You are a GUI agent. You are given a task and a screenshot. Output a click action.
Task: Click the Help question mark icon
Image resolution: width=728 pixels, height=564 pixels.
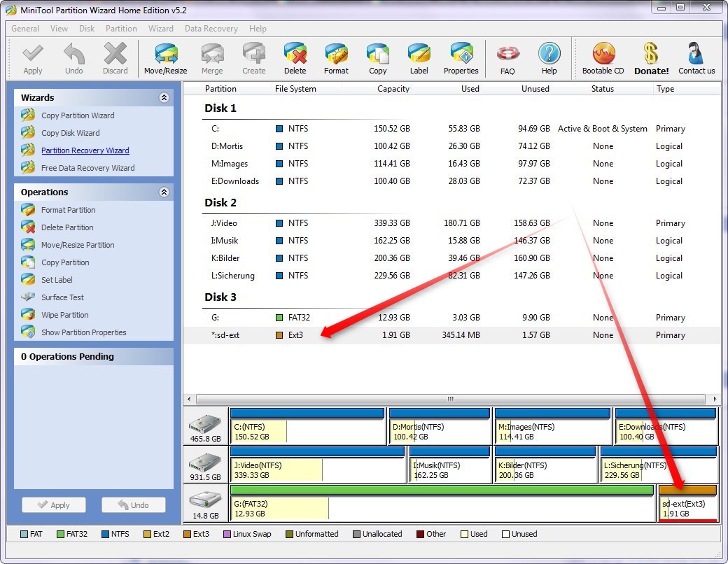pos(549,53)
